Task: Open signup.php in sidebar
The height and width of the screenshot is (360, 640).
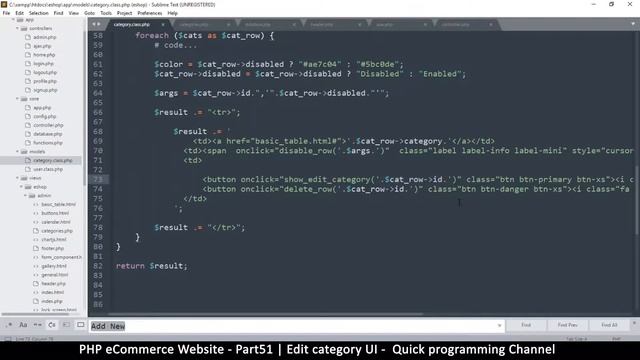Action: (x=45, y=90)
